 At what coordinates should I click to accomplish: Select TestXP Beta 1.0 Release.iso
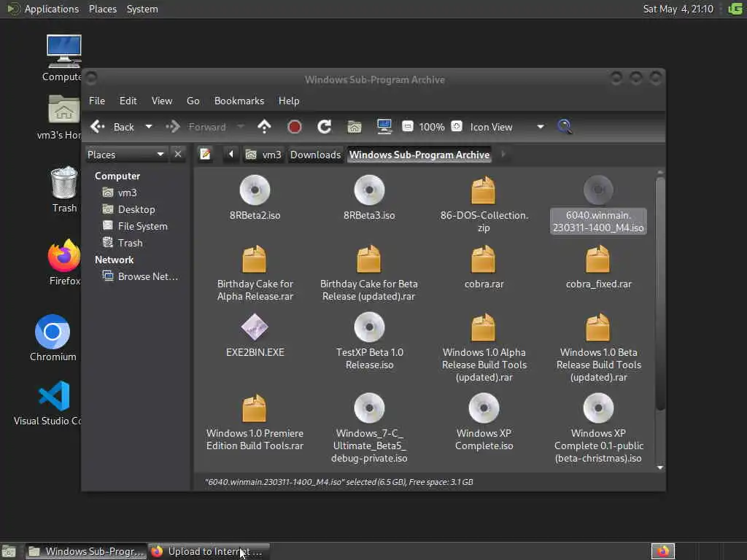[369, 341]
